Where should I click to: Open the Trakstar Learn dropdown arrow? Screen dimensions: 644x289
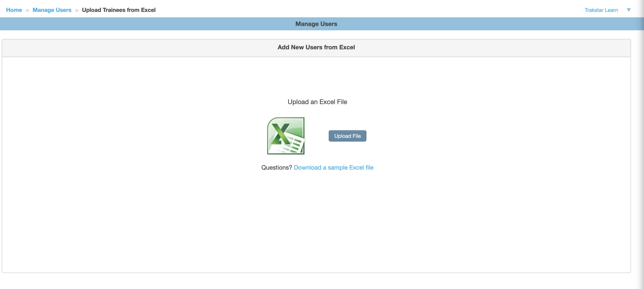628,10
